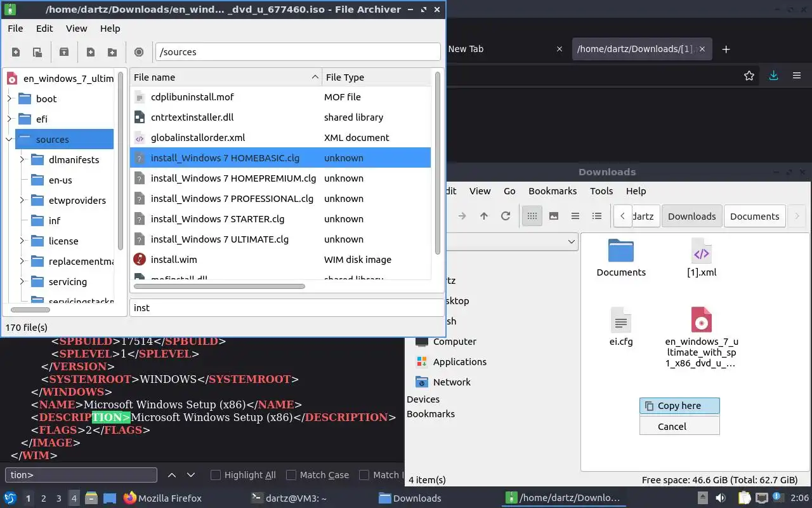812x508 pixels.
Task: Switch to the New Tab browser tab
Action: 466,49
